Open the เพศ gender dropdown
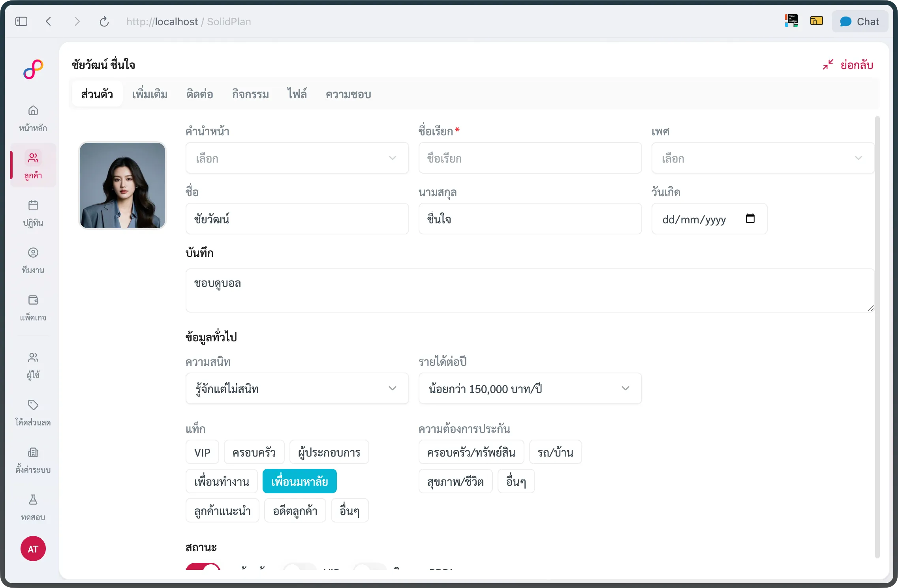 pos(763,158)
